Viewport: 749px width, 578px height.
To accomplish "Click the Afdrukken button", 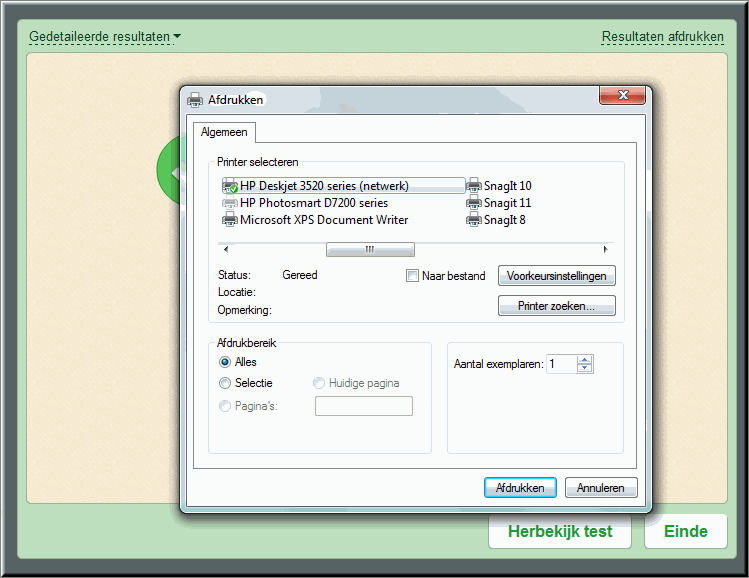I will click(520, 488).
